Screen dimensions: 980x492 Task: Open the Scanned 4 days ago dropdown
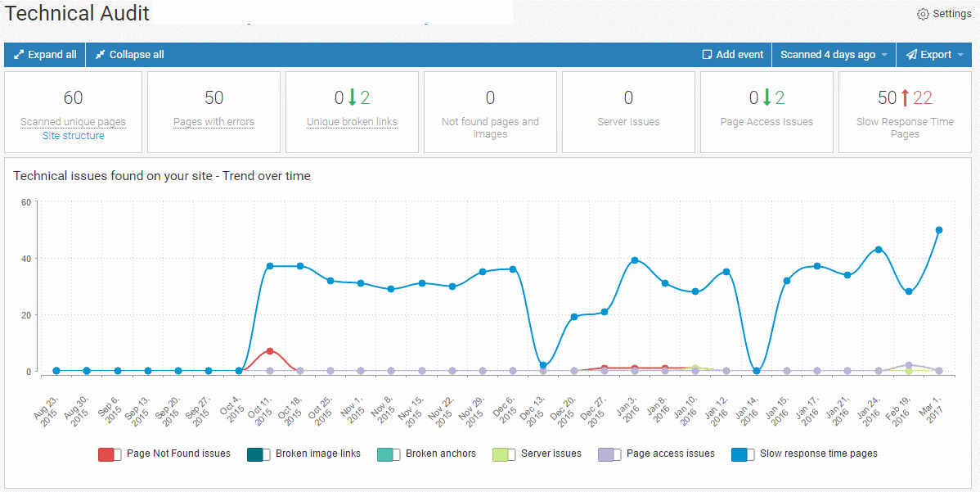pos(834,55)
